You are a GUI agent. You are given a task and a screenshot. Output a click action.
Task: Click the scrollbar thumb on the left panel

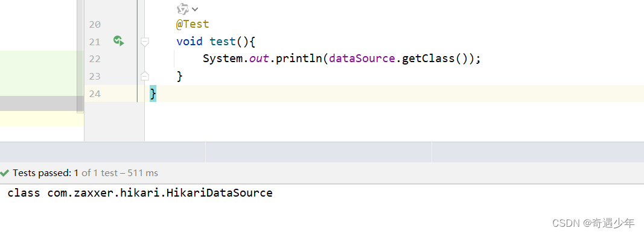[x=80, y=56]
